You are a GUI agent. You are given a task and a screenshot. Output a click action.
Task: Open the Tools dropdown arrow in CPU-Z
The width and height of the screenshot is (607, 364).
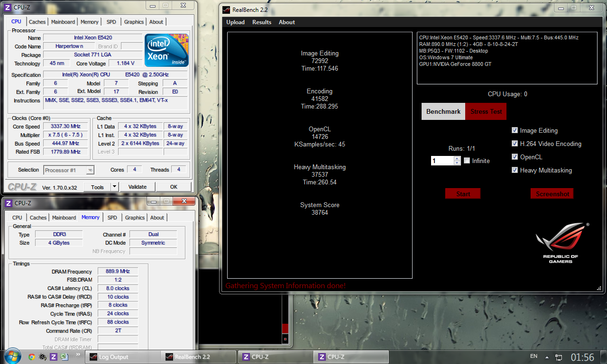(x=114, y=187)
